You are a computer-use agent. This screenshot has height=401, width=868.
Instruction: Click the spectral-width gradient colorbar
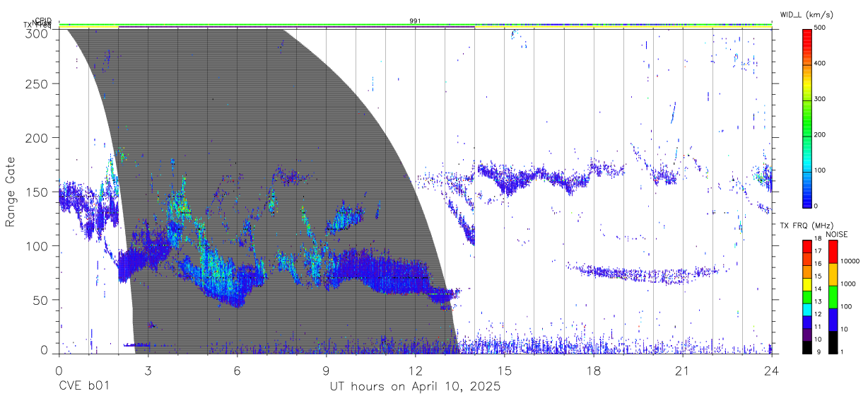(x=807, y=117)
